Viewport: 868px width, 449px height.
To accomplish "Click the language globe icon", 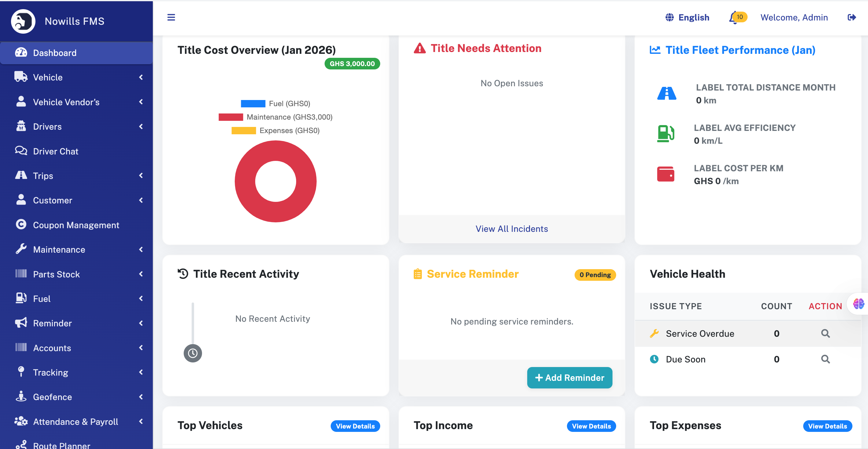I will (669, 17).
